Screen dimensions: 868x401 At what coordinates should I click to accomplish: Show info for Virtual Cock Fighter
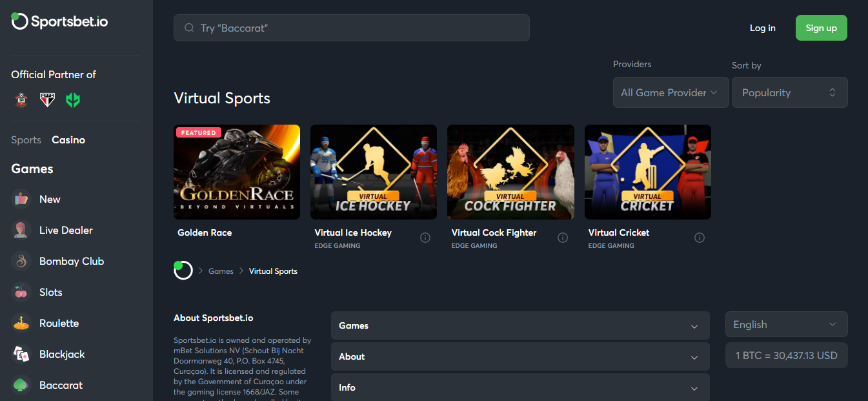click(563, 238)
